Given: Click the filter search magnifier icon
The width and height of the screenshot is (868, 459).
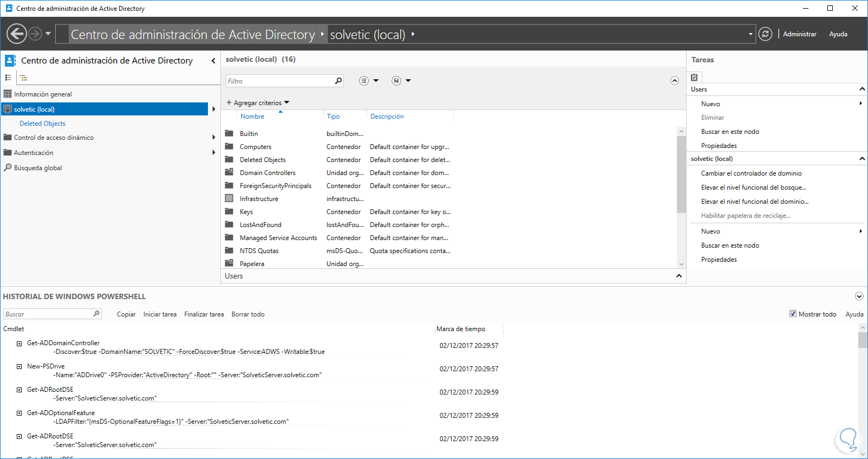Looking at the screenshot, I should click(x=338, y=81).
